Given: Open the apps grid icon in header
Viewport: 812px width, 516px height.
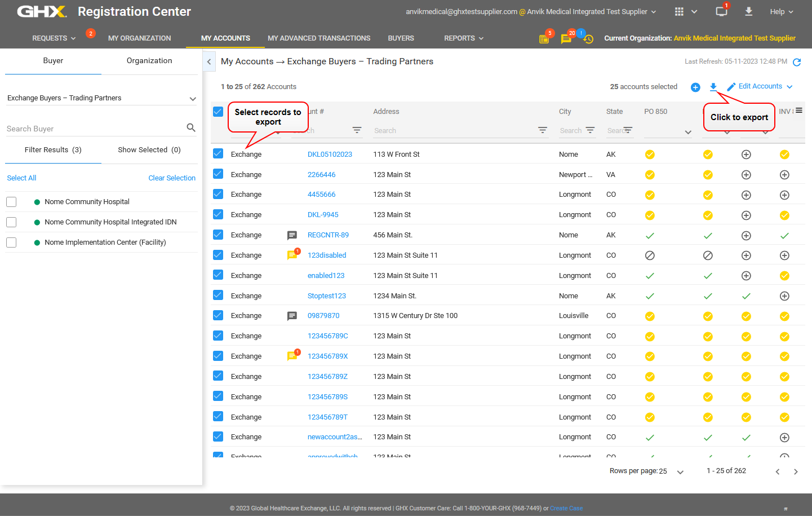Looking at the screenshot, I should tap(679, 12).
